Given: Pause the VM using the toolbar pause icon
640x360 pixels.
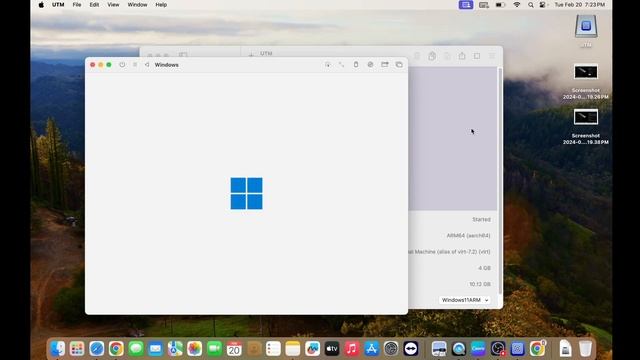Looking at the screenshot, I should click(135, 65).
